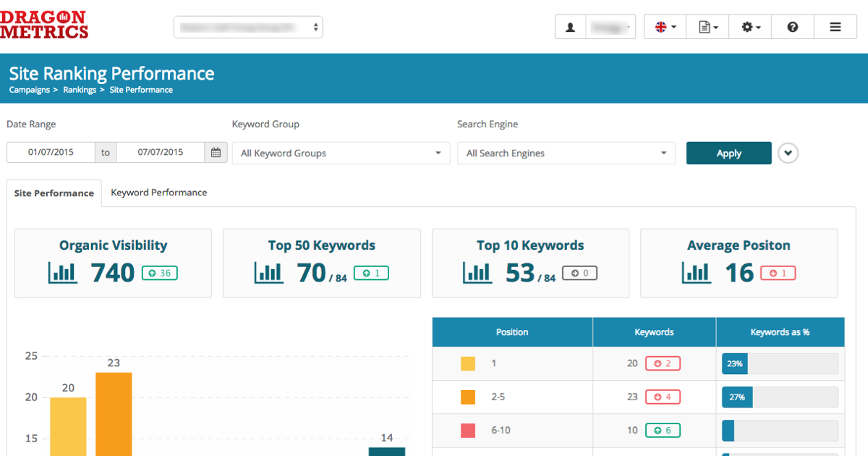Click the Apply button

(x=728, y=153)
